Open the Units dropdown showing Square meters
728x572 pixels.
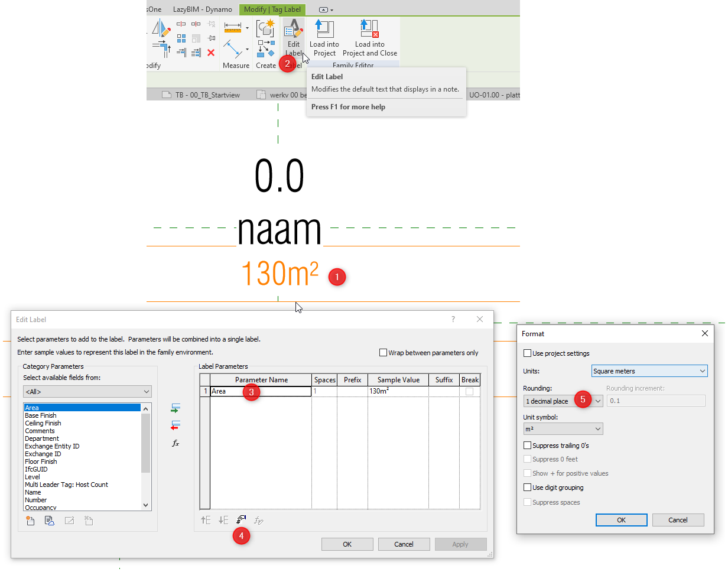tap(649, 370)
